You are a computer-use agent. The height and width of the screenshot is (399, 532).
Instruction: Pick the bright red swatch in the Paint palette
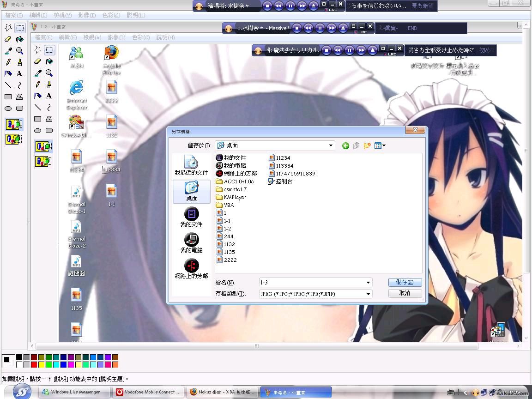34,365
